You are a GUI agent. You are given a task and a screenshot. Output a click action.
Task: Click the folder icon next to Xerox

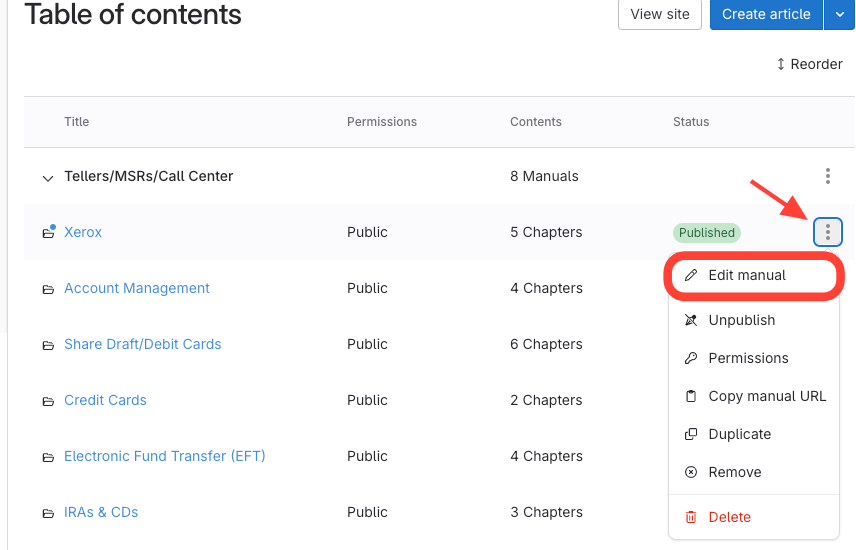(x=47, y=233)
